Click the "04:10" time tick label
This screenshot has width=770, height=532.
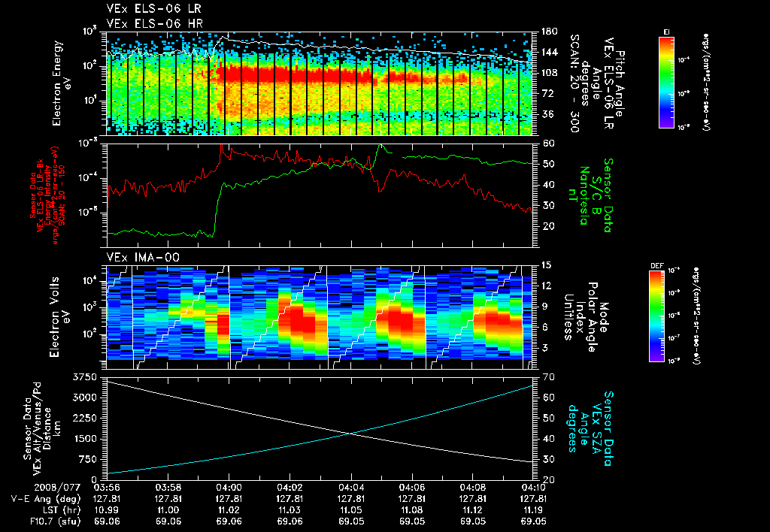(533, 488)
